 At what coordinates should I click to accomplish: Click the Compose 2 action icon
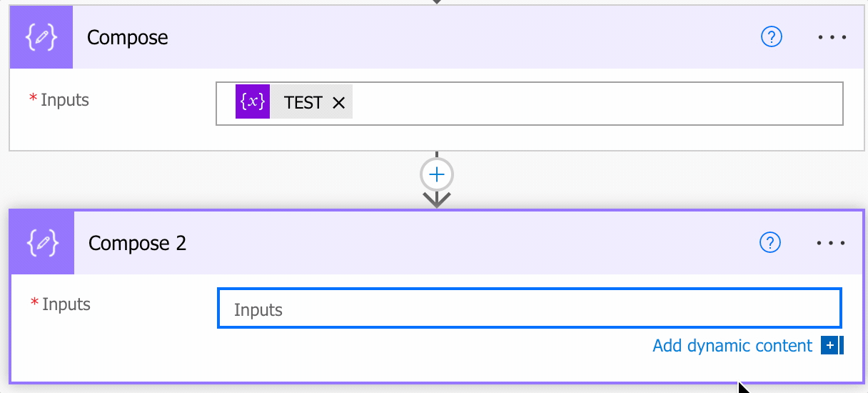(43, 244)
